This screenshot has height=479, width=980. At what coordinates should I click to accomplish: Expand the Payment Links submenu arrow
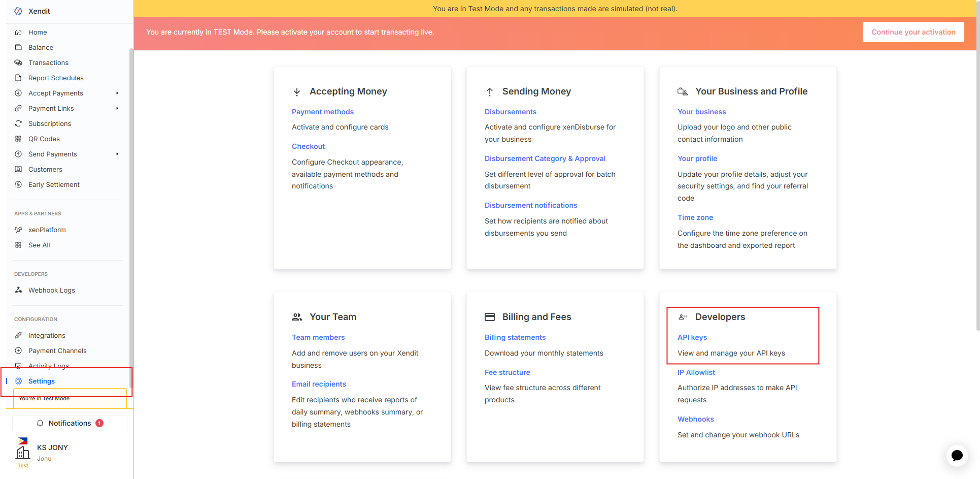[x=117, y=108]
